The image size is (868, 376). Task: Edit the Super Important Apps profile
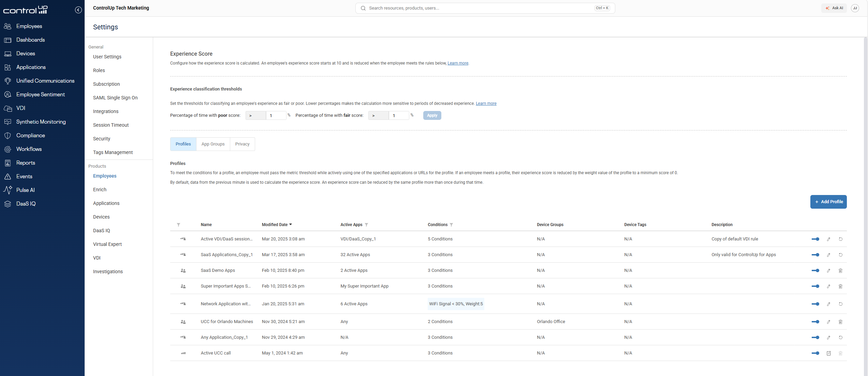(828, 286)
